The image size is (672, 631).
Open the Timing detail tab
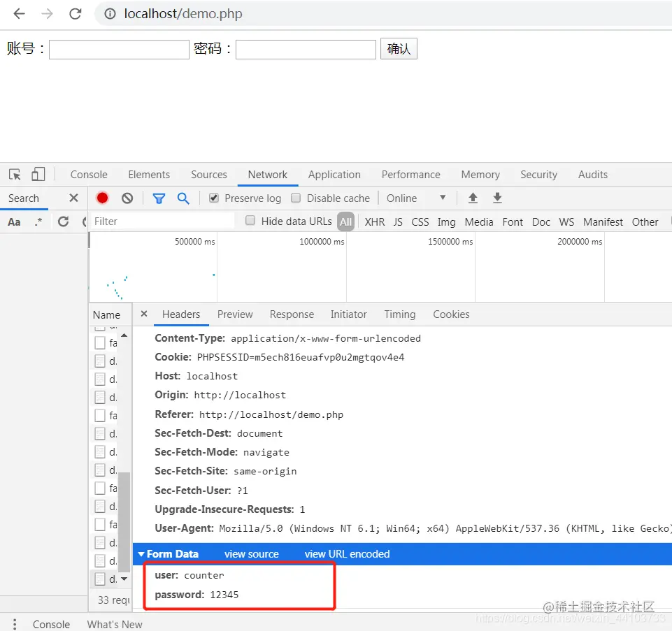click(x=400, y=314)
